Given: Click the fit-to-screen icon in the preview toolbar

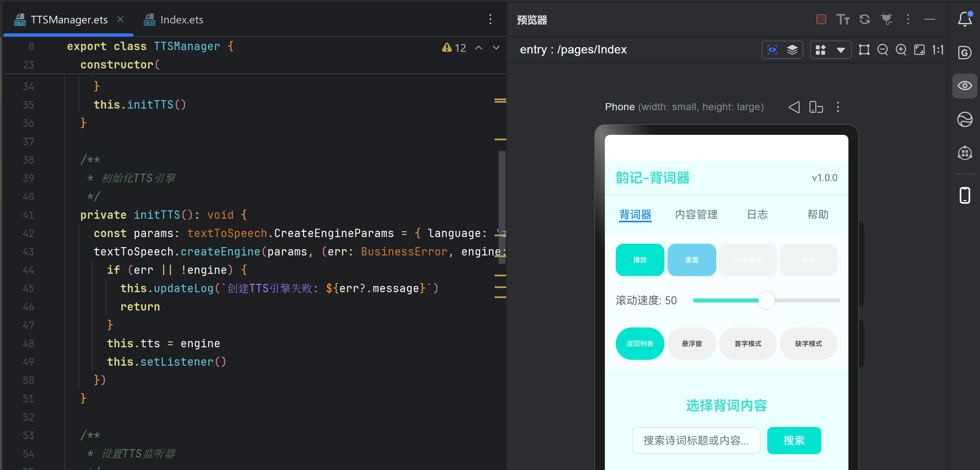Looking at the screenshot, I should (919, 50).
